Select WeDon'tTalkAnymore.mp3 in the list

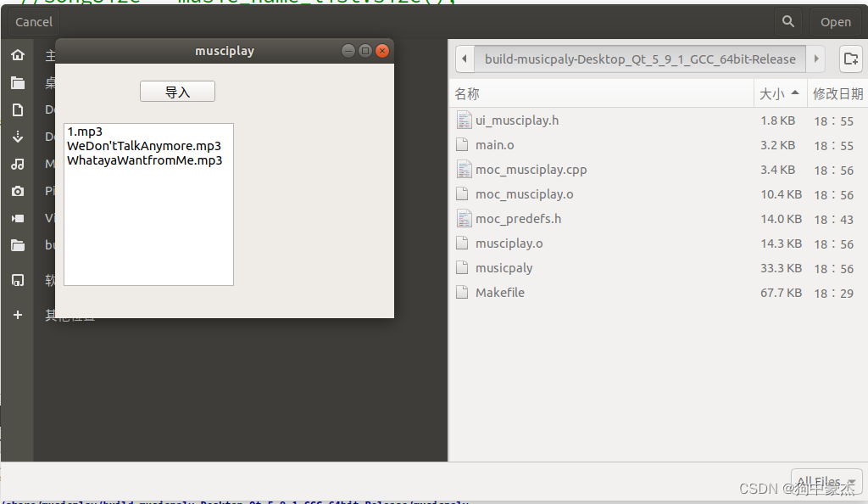pos(144,146)
